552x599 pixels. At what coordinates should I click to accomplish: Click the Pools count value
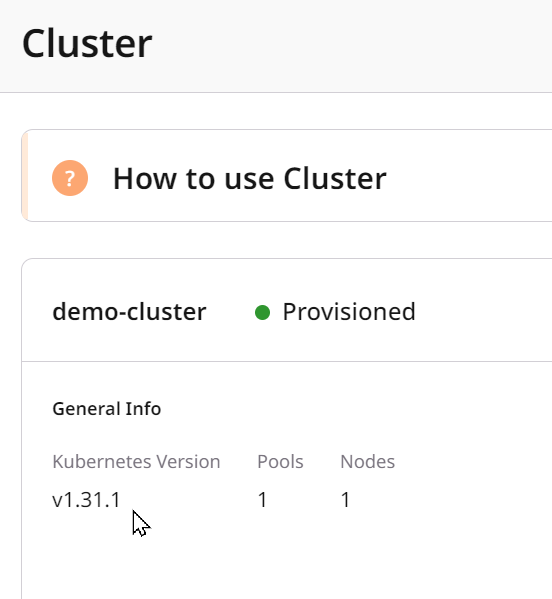coord(262,500)
